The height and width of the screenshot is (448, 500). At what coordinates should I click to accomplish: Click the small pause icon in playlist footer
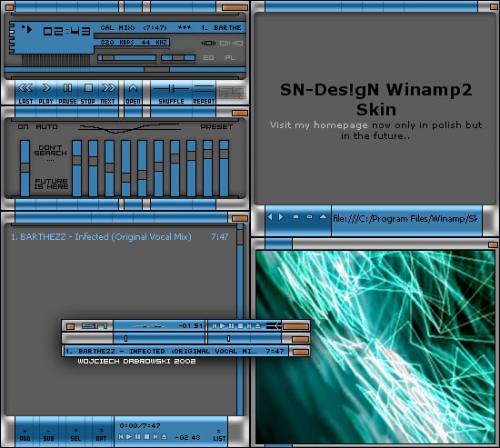[138, 437]
